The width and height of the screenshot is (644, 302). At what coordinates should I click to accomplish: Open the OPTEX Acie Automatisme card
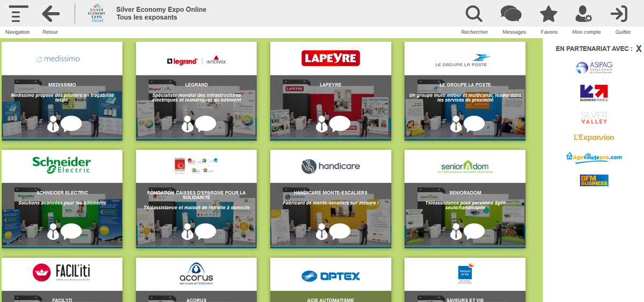tap(331, 279)
